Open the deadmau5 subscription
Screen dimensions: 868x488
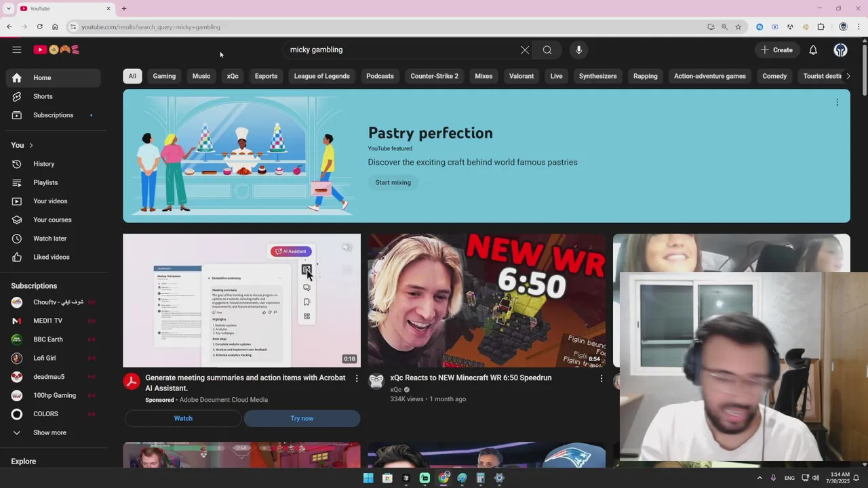[54, 377]
